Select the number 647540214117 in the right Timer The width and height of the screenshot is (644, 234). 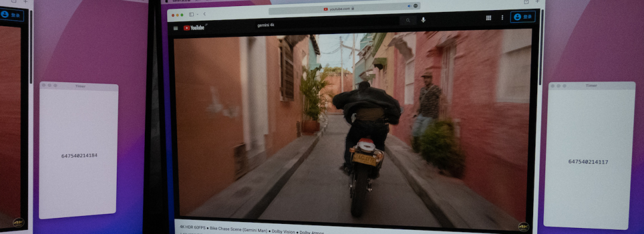click(588, 162)
